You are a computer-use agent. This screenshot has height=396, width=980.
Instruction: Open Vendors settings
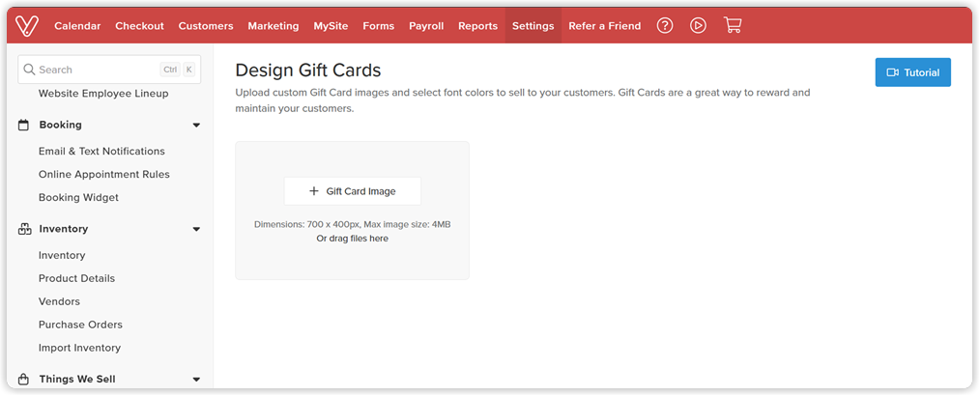point(59,301)
